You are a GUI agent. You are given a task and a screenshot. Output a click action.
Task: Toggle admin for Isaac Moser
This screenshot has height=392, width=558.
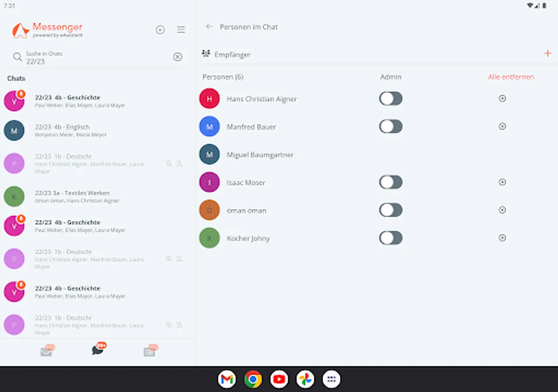[x=391, y=182]
